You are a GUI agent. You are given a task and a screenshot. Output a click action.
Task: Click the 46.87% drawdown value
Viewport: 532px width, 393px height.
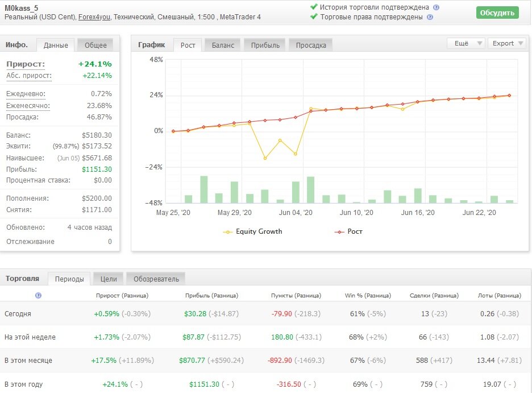pyautogui.click(x=99, y=117)
